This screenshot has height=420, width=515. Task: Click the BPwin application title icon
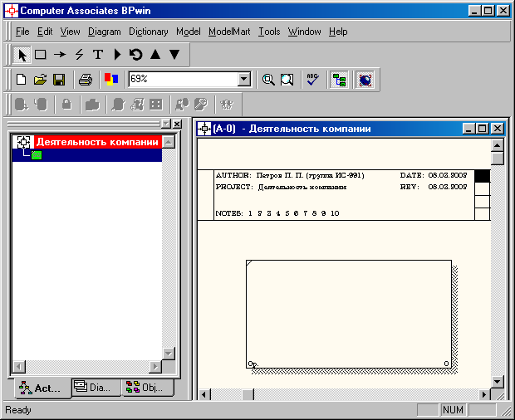[12, 11]
